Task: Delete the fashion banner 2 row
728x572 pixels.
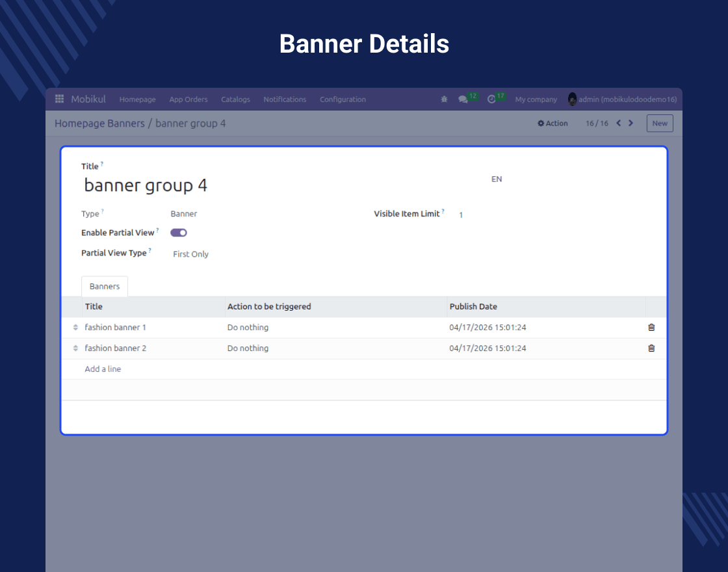Action: click(651, 348)
